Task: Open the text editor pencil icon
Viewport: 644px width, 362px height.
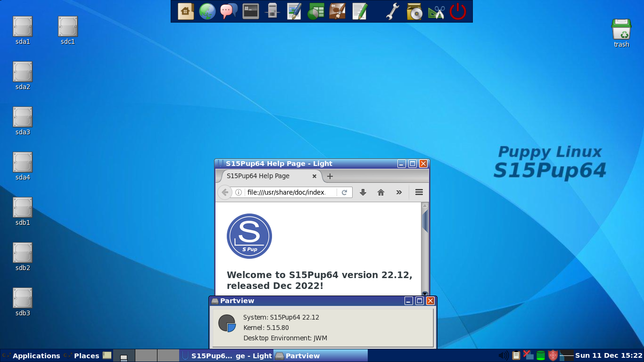Action: (x=360, y=11)
